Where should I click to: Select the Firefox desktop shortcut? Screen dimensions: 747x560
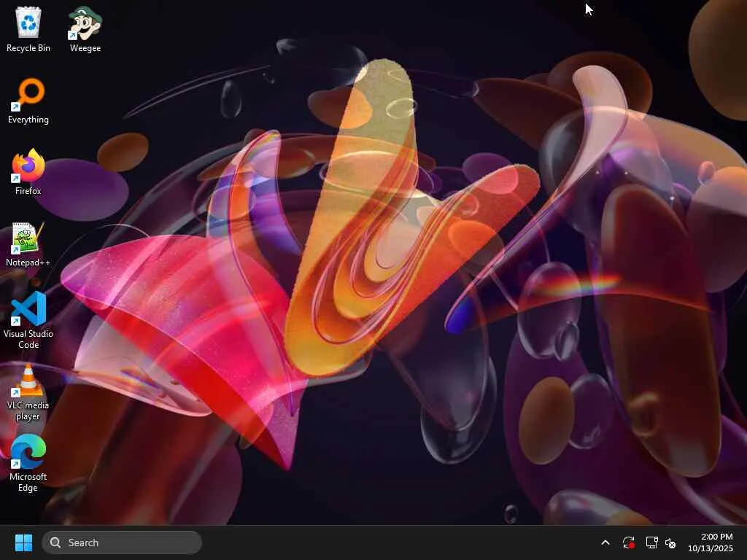28,172
